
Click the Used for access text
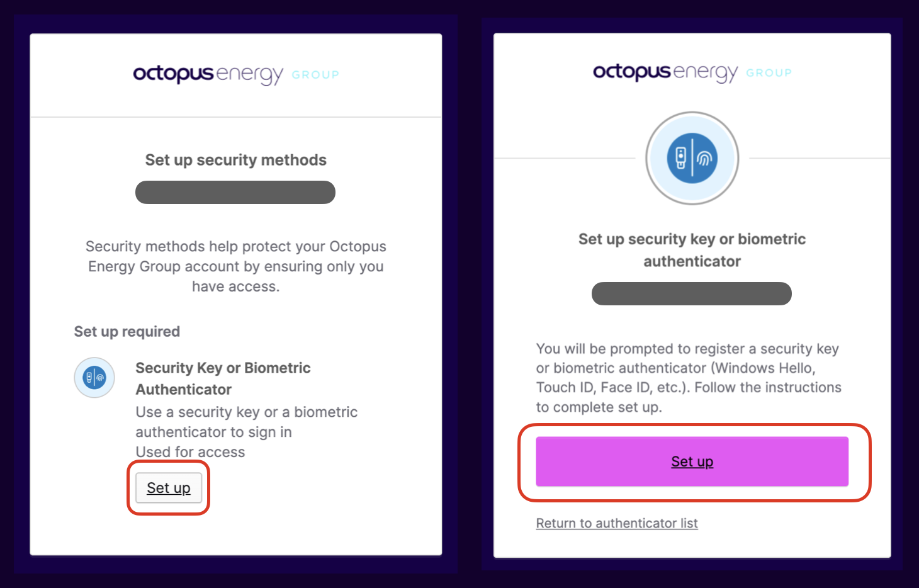point(190,452)
